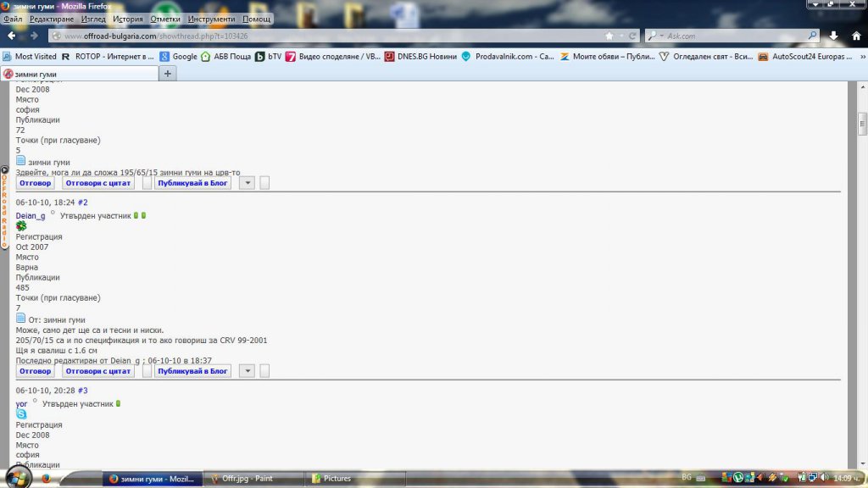868x488 pixels.
Task: Open the Prodavalnik.com bookmark
Action: (x=508, y=57)
